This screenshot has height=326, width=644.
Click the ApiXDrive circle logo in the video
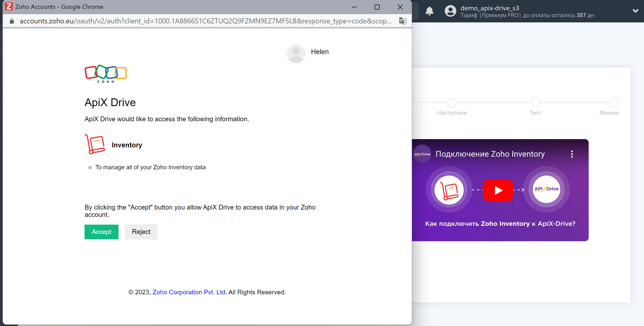[x=546, y=189]
